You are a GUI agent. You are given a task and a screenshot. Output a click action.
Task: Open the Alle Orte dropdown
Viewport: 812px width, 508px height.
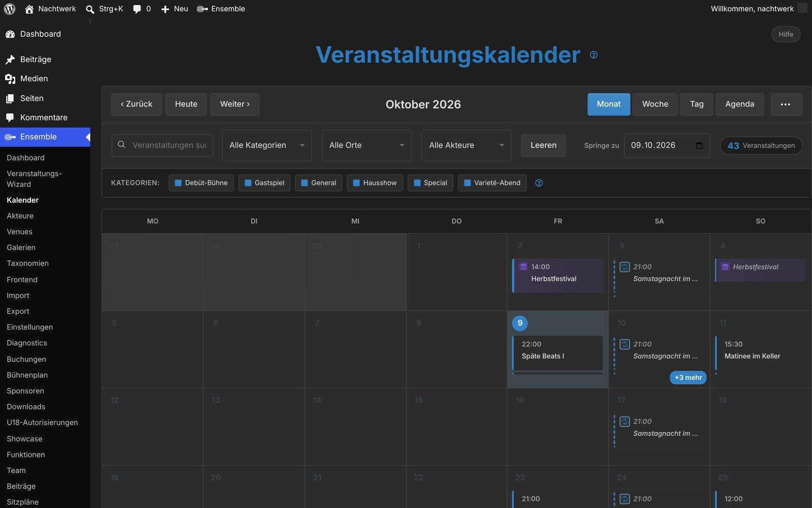(367, 145)
